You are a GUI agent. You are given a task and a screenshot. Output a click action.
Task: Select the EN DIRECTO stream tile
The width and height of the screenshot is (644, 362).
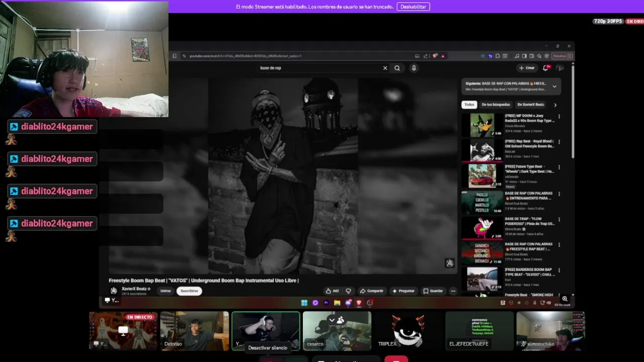tap(123, 331)
